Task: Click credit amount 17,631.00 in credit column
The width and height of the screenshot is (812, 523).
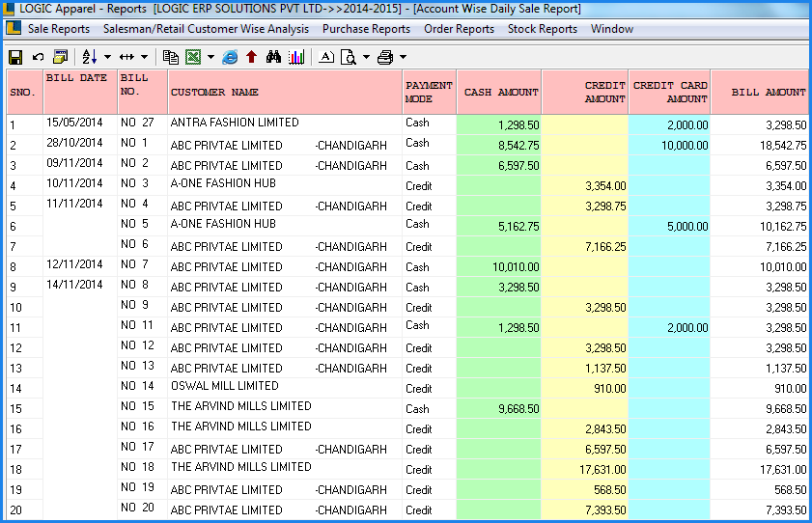Action: click(x=602, y=470)
